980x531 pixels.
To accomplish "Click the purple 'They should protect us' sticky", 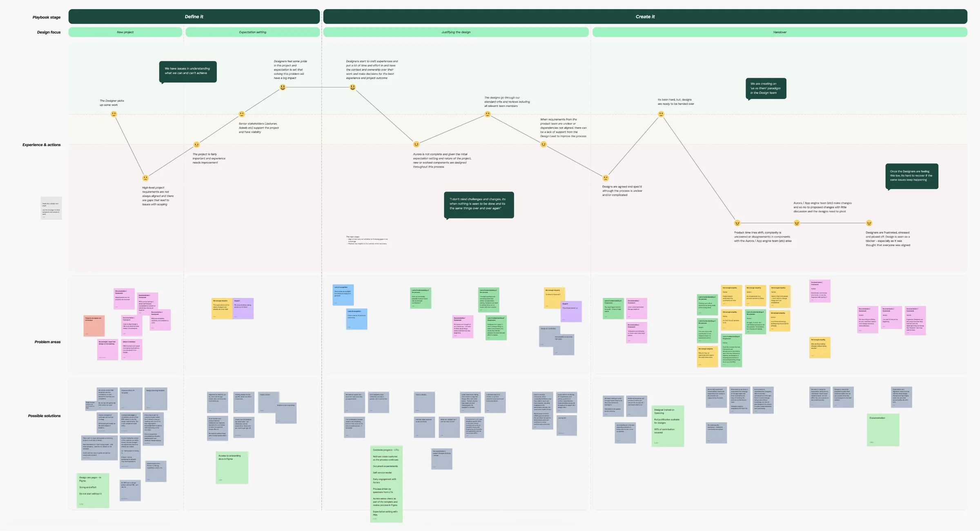I will click(x=571, y=311).
